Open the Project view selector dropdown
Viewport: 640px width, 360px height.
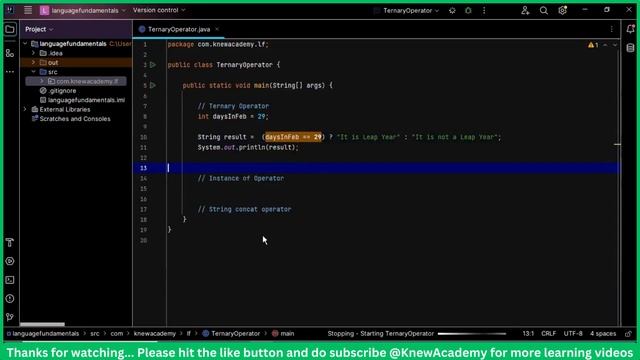coord(39,29)
